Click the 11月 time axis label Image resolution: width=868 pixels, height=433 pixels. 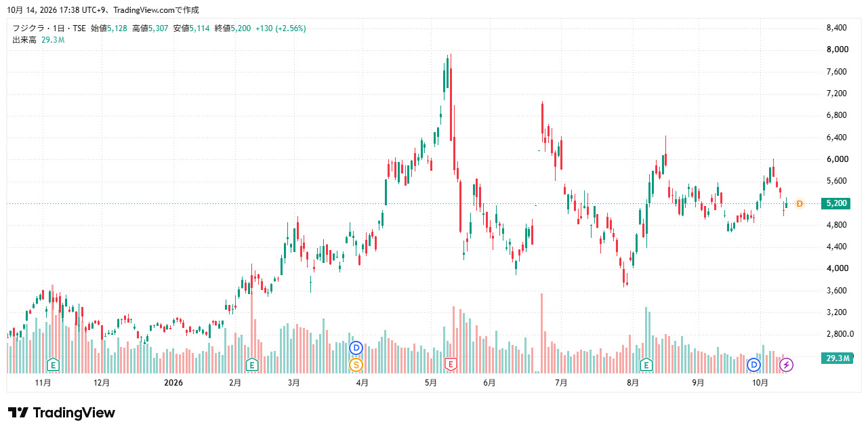[x=43, y=383]
